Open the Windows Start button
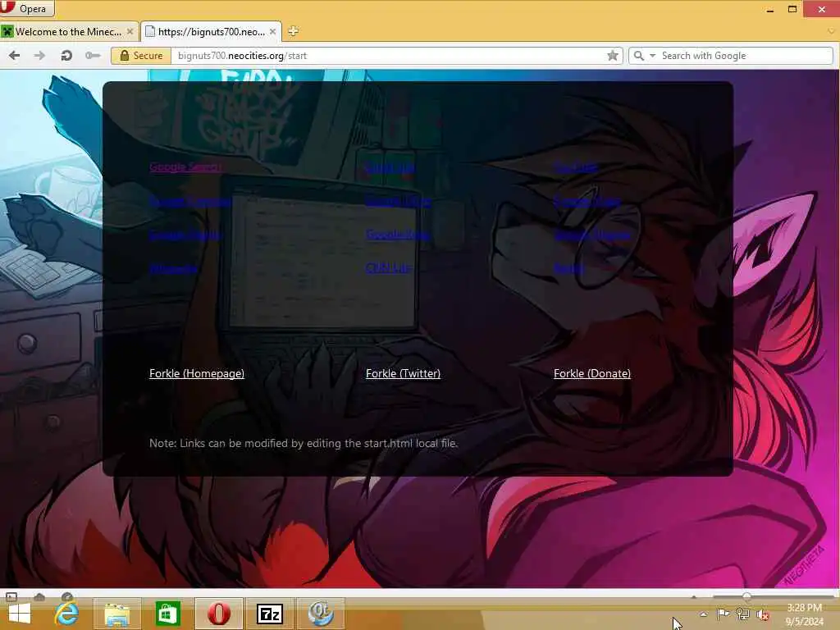The width and height of the screenshot is (840, 630). coord(20,614)
